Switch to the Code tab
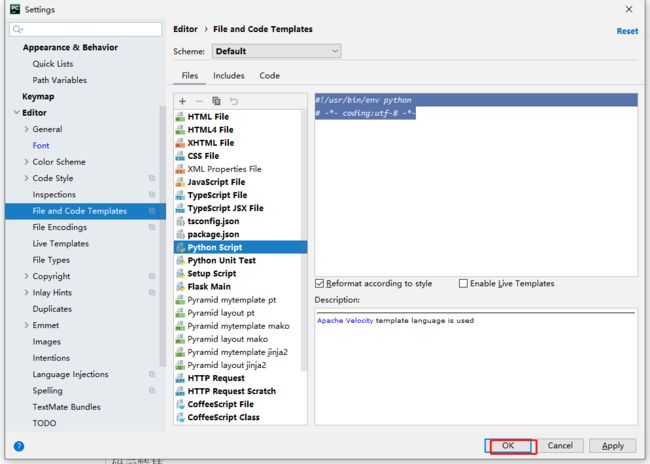 [269, 76]
